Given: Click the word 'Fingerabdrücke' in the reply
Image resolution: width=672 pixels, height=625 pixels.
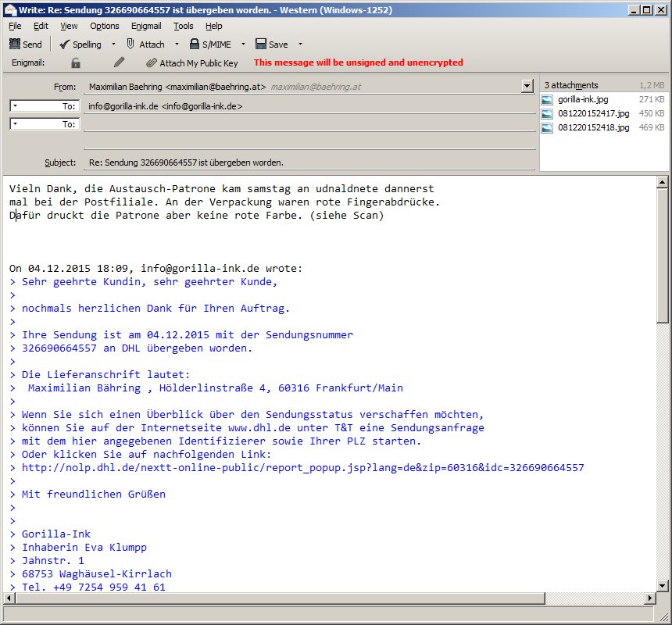Looking at the screenshot, I should (391, 202).
